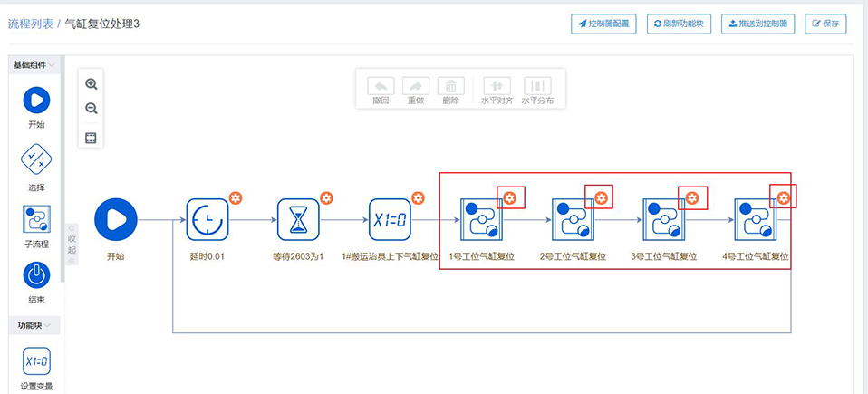
Task: Select the 结束 power component in the sidebar
Action: [x=36, y=275]
